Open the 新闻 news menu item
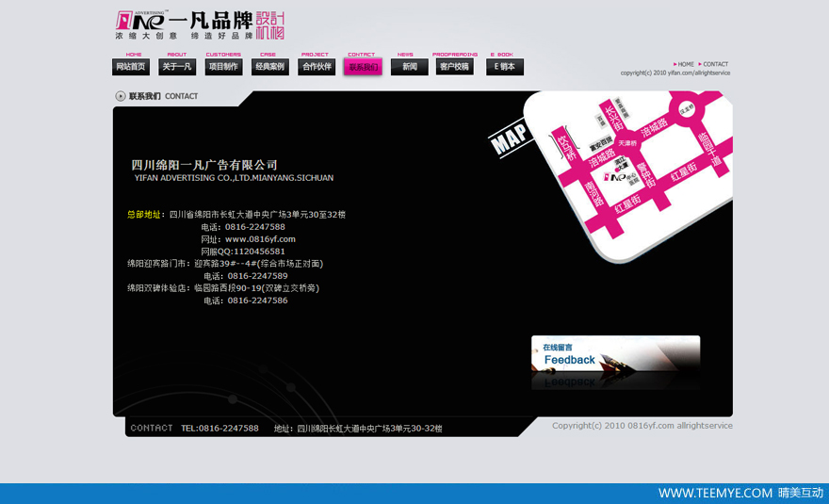The width and height of the screenshot is (829, 504). coord(410,67)
